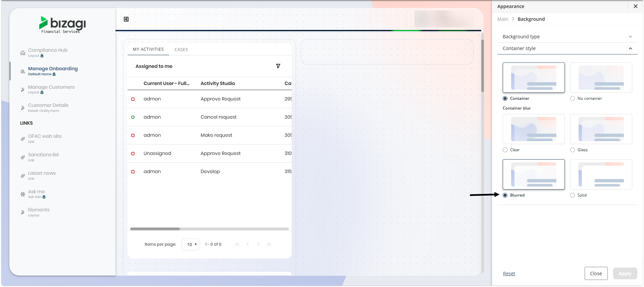Select the Blurred radio button
Image resolution: width=644 pixels, height=287 pixels.
click(x=505, y=195)
